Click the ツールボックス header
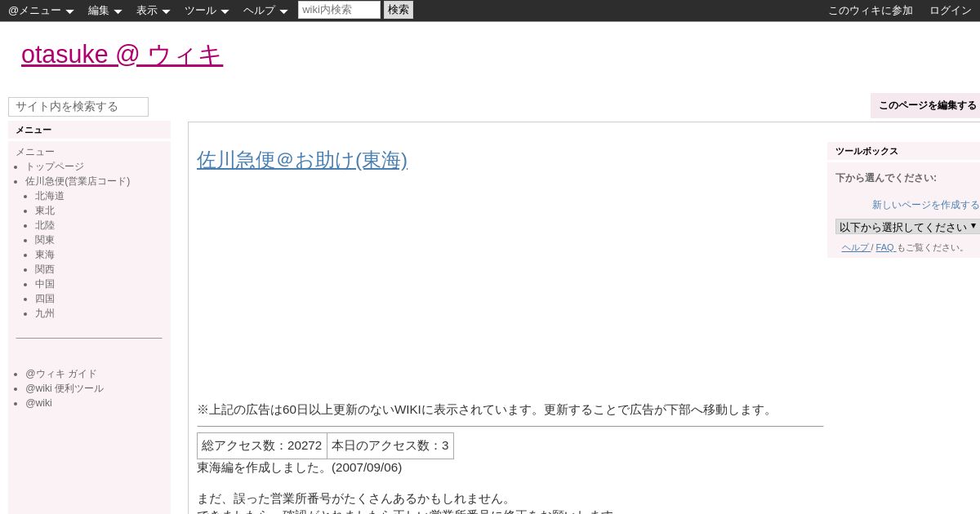This screenshot has width=980, height=514. tap(903, 151)
